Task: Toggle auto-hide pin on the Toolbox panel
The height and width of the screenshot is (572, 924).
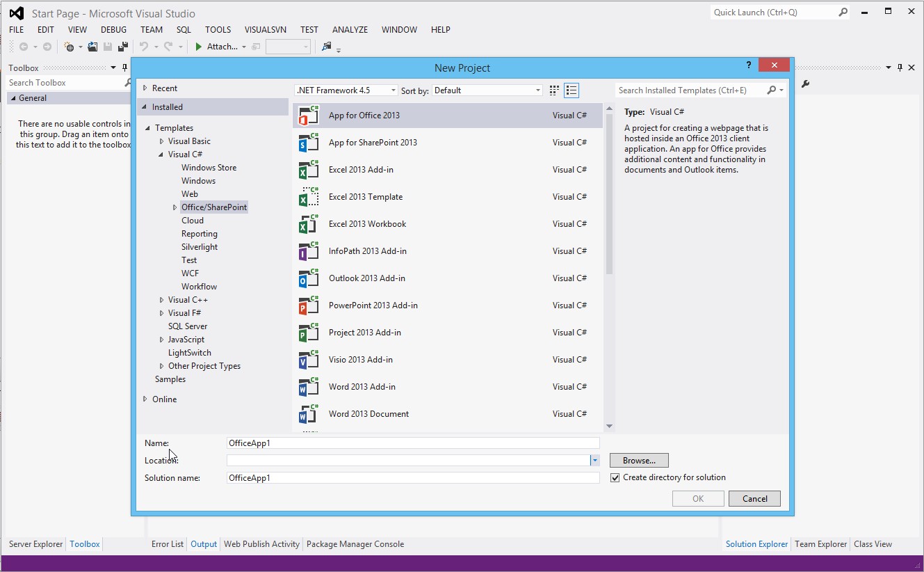Action: point(124,67)
